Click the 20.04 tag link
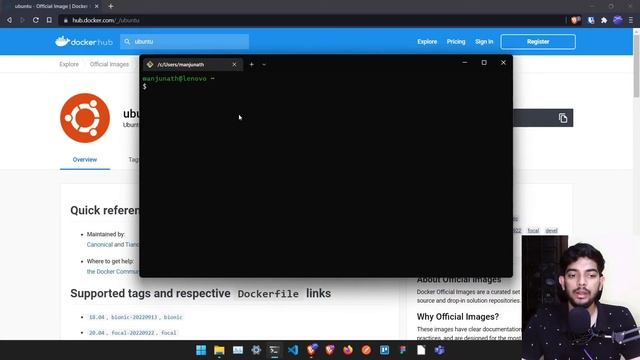The width and height of the screenshot is (640, 360). (x=97, y=333)
